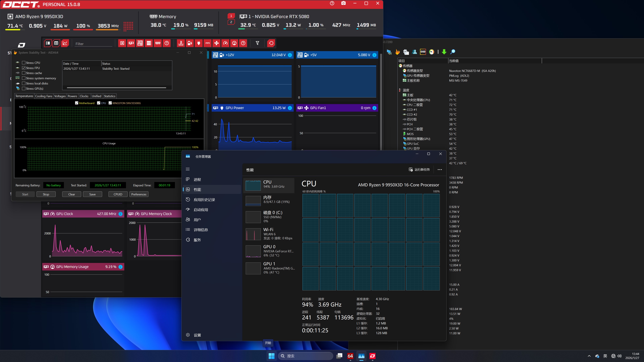Take a screenshot with OCCT camera icon
The height and width of the screenshot is (362, 644).
click(x=343, y=3)
